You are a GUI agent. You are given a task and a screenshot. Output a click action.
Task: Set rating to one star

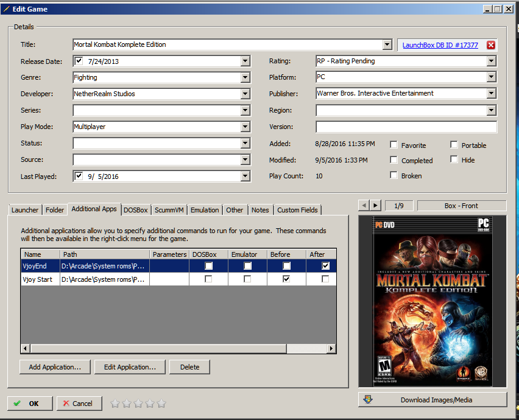tap(115, 404)
